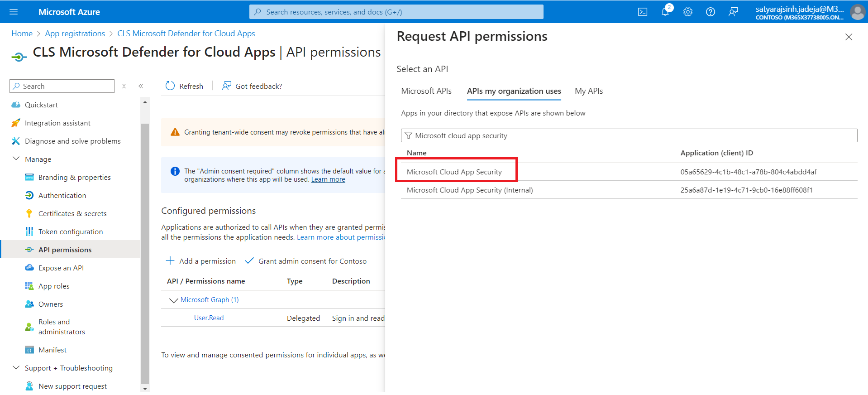This screenshot has width=868, height=395.
Task: Click the Branding & properties icon
Action: point(29,177)
